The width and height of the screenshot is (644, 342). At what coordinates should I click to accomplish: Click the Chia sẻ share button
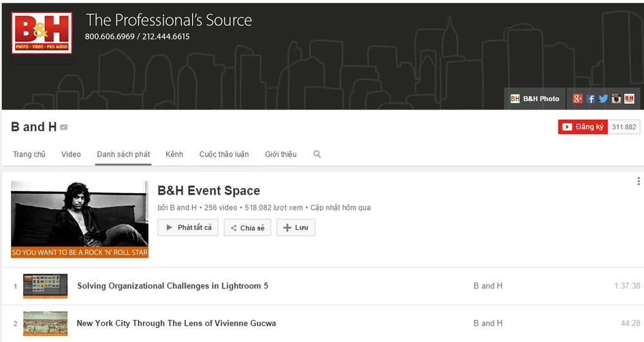pyautogui.click(x=247, y=228)
